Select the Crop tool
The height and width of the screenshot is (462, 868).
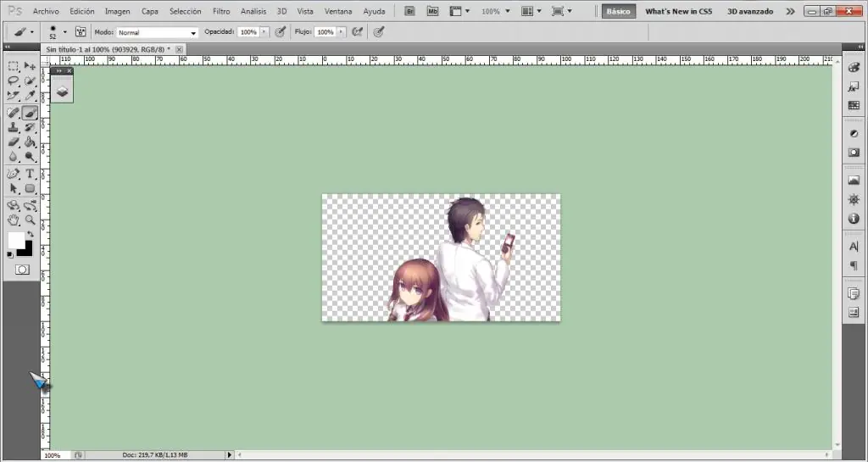pyautogui.click(x=14, y=97)
